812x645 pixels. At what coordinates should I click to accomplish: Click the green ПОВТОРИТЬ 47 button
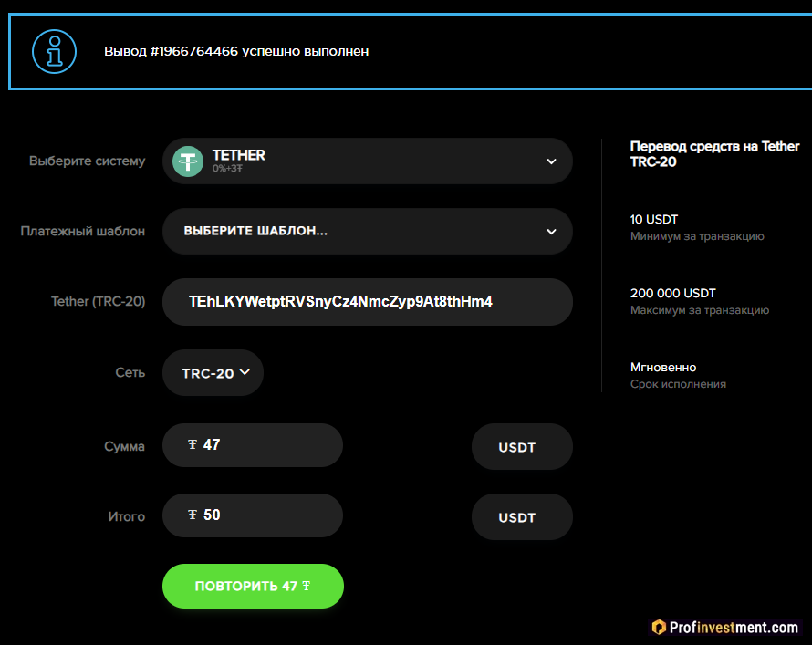tap(254, 586)
